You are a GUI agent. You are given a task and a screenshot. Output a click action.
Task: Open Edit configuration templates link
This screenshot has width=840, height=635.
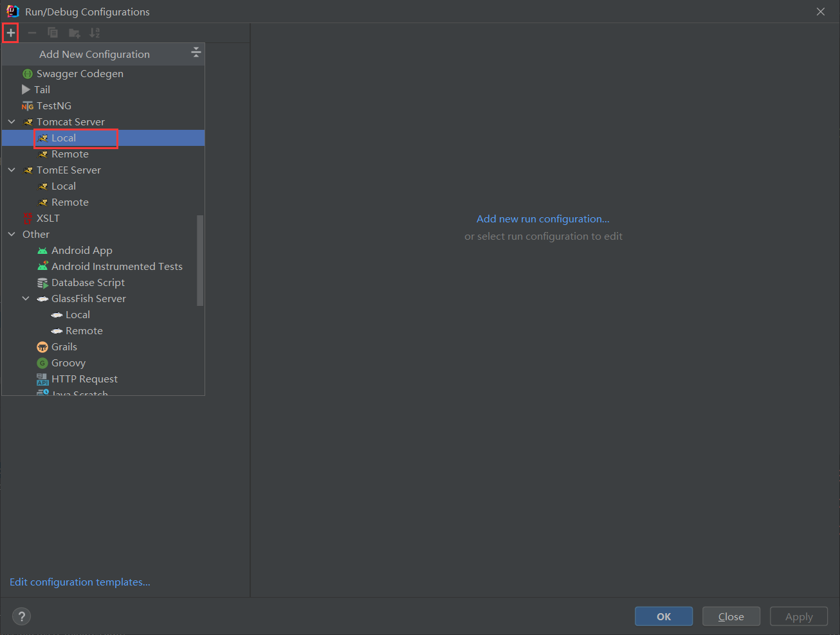(x=80, y=582)
